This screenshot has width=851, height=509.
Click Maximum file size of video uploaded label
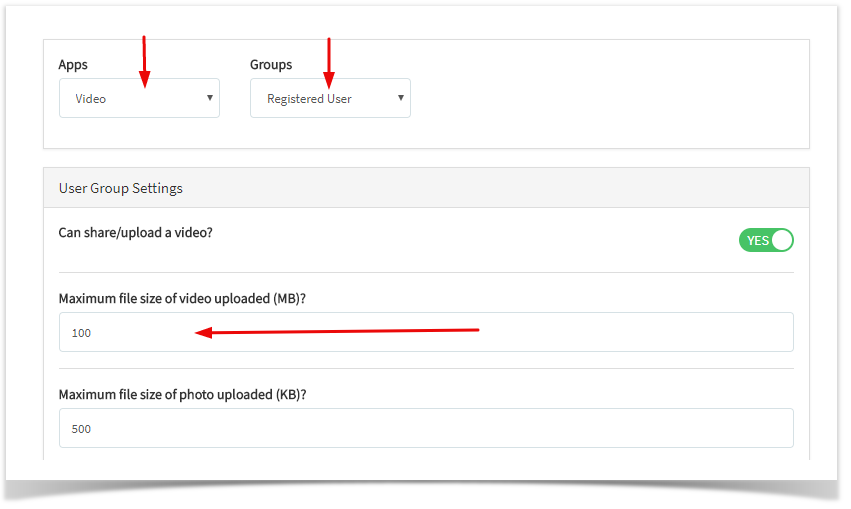(x=182, y=299)
